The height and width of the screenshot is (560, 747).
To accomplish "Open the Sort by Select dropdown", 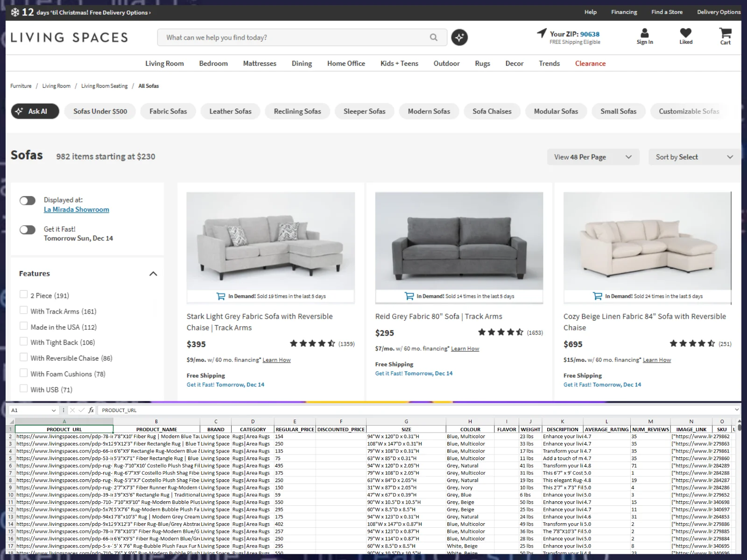I will [x=694, y=157].
